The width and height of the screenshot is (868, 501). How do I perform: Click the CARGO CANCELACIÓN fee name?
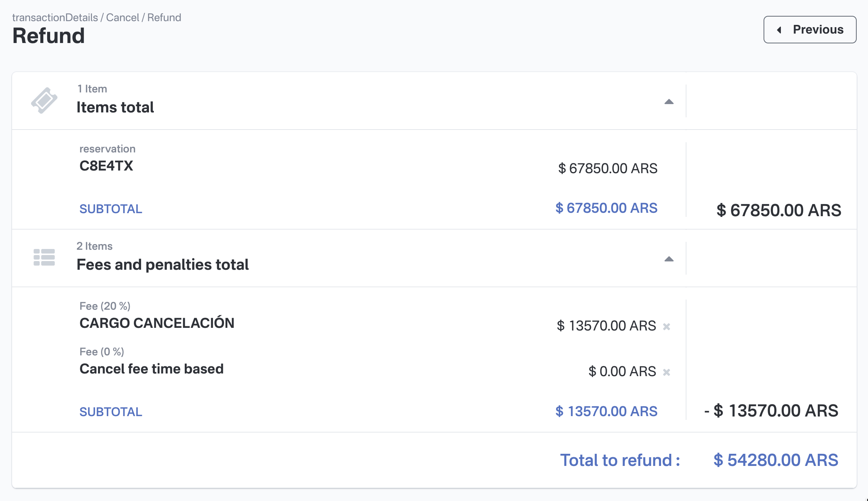point(157,323)
